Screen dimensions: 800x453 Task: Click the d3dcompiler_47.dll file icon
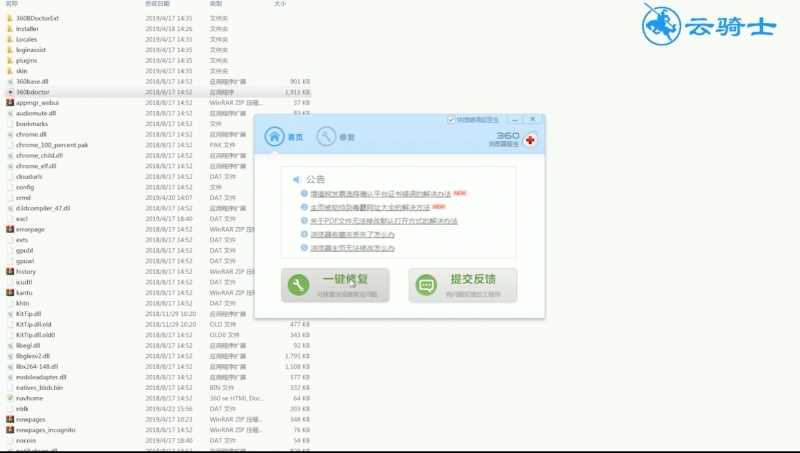coord(10,208)
